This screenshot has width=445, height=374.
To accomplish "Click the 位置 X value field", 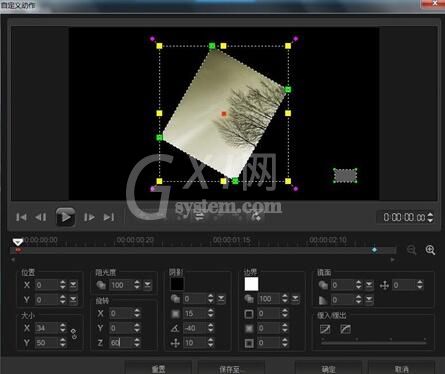I will pyautogui.click(x=47, y=285).
